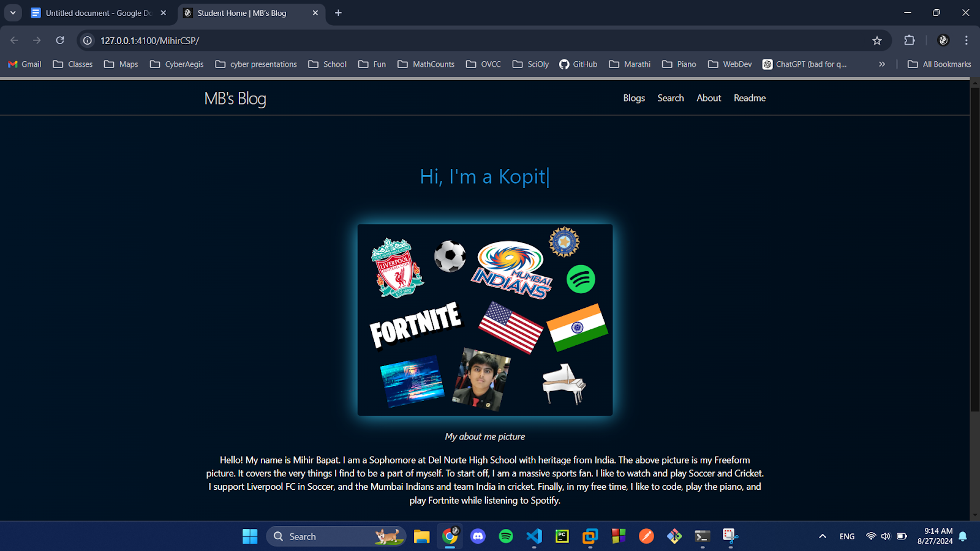
Task: Show more bookmarks with the chevron
Action: point(882,64)
